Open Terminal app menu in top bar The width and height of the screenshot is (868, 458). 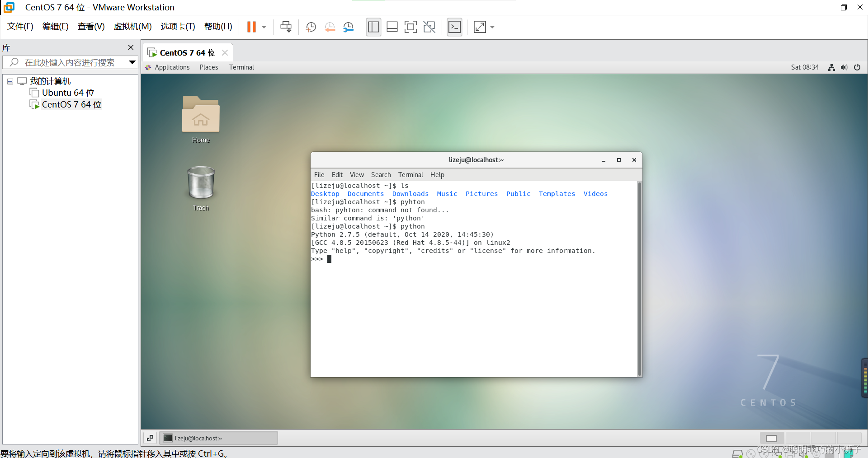[x=241, y=67]
